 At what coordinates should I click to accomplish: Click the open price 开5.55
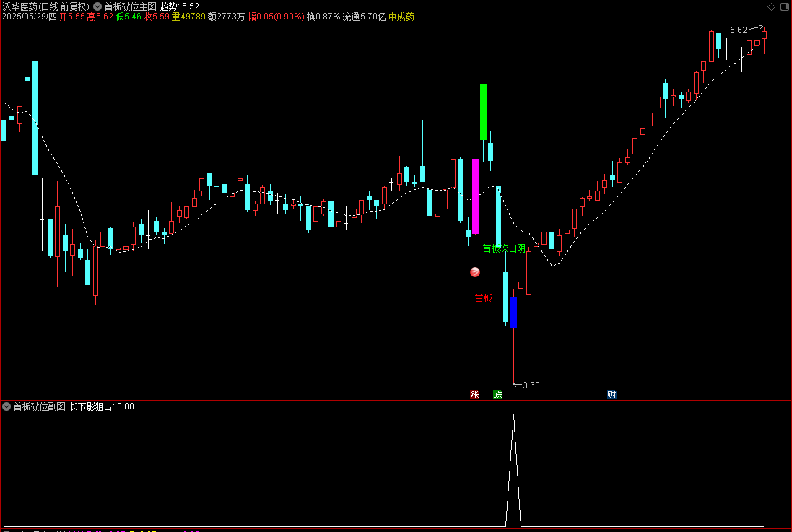[x=71, y=17]
